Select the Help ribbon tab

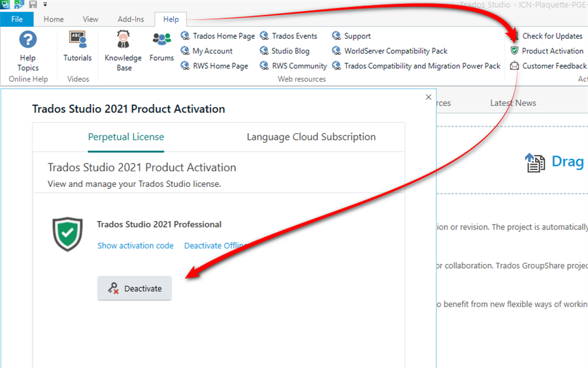(x=171, y=19)
